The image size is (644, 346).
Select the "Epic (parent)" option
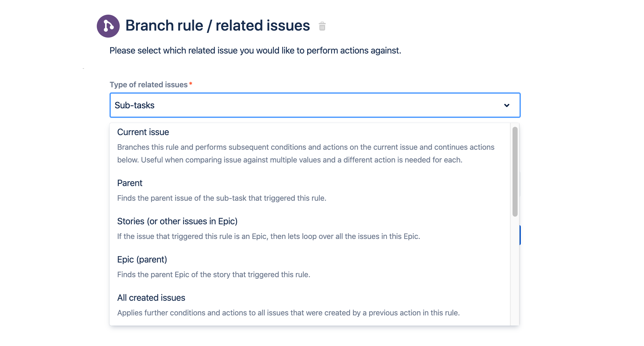(142, 260)
